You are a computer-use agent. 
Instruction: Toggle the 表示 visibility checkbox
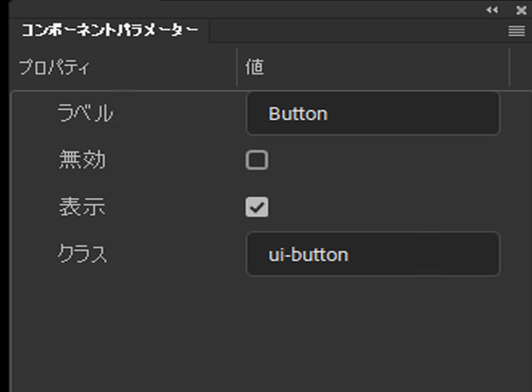click(x=257, y=207)
